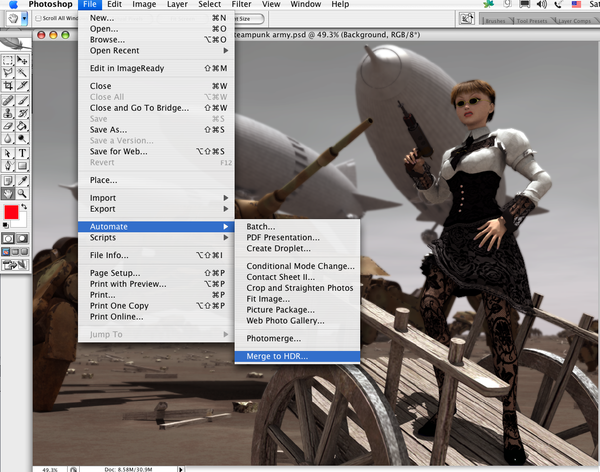Choose Save for Web menu item
This screenshot has width=600, height=472.
click(156, 152)
